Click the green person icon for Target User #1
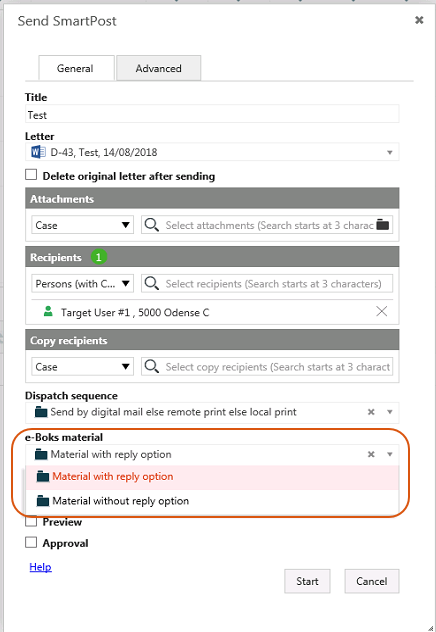Image resolution: width=436 pixels, height=632 pixels. (x=48, y=311)
